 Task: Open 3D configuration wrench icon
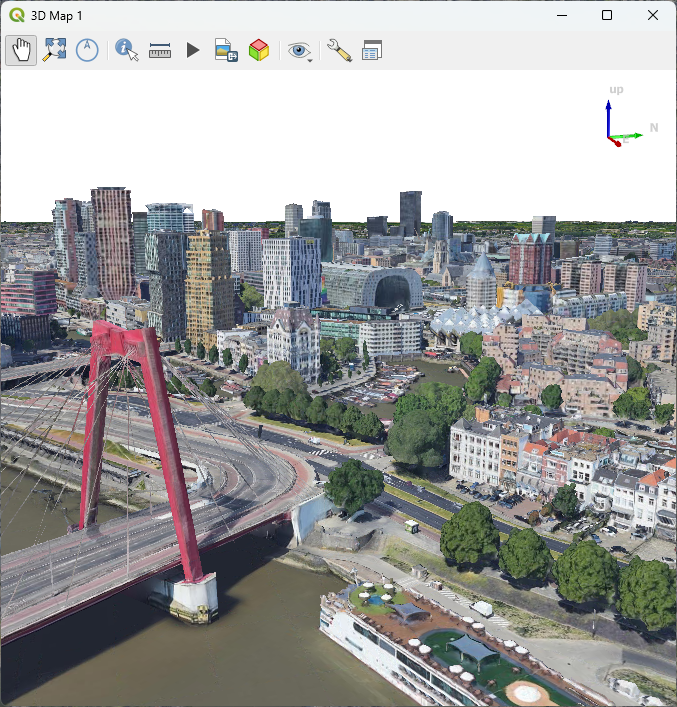click(x=339, y=50)
